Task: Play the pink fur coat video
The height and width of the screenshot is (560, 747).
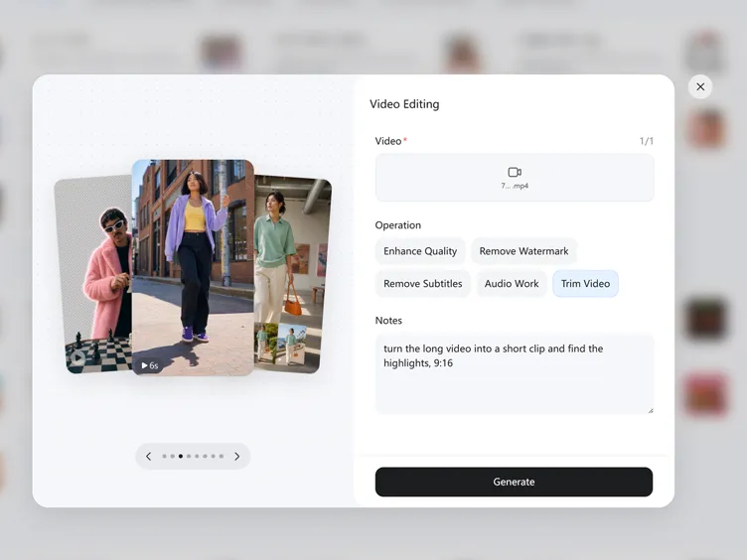Action: pyautogui.click(x=77, y=358)
